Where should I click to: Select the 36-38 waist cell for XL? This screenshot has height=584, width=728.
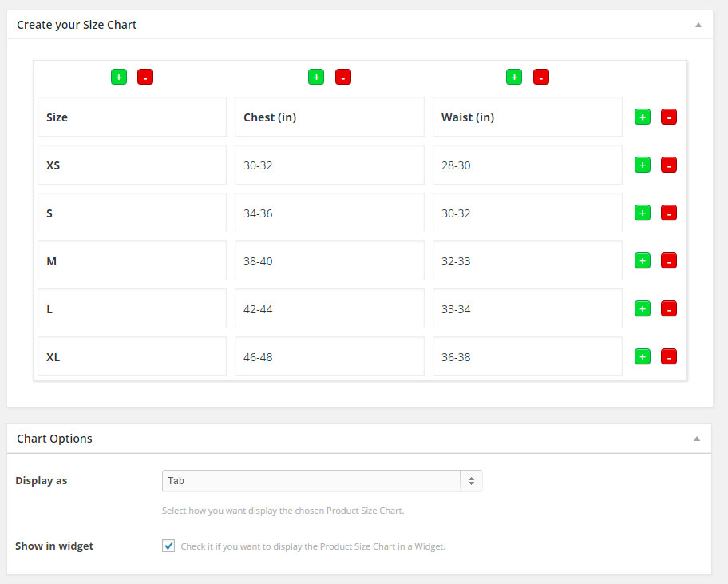pyautogui.click(x=527, y=357)
